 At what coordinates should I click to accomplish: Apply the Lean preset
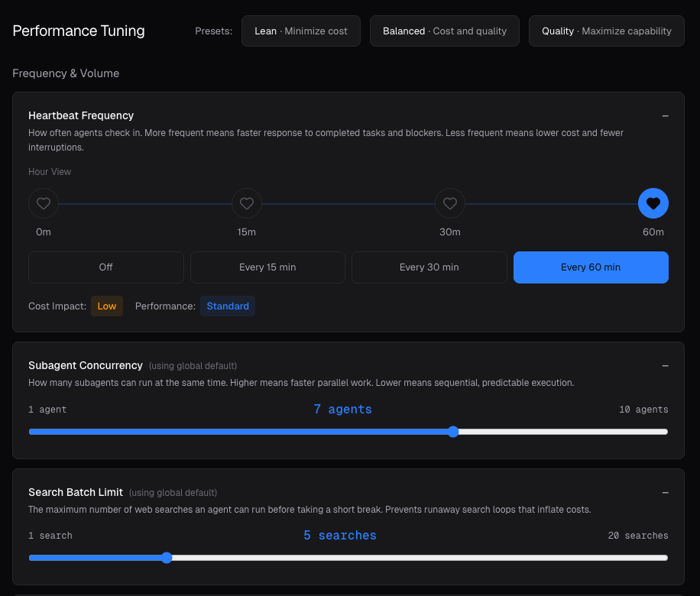(x=300, y=31)
